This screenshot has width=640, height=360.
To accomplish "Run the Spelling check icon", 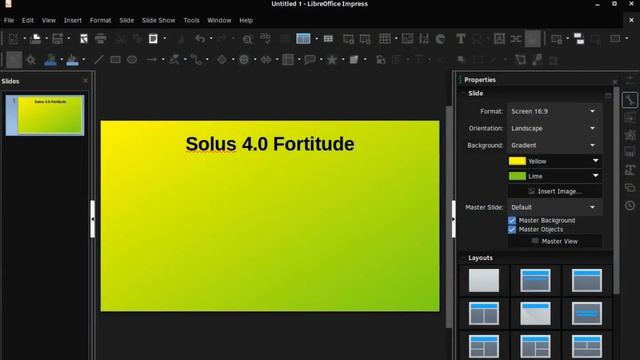I will 265,38.
